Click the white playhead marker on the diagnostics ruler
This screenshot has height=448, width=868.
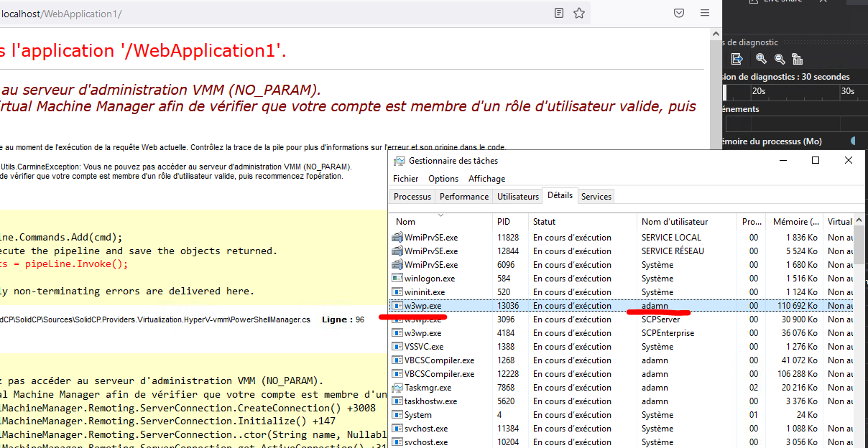pos(724,92)
